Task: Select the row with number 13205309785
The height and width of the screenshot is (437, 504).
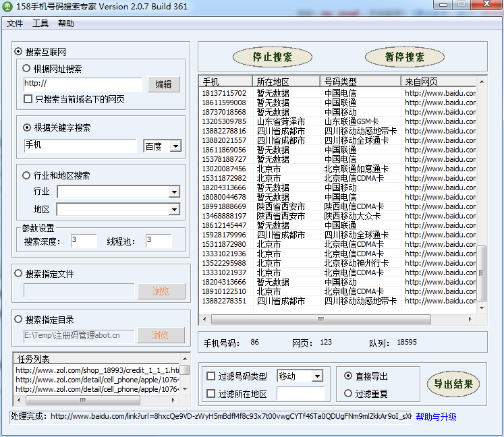Action: (337, 121)
